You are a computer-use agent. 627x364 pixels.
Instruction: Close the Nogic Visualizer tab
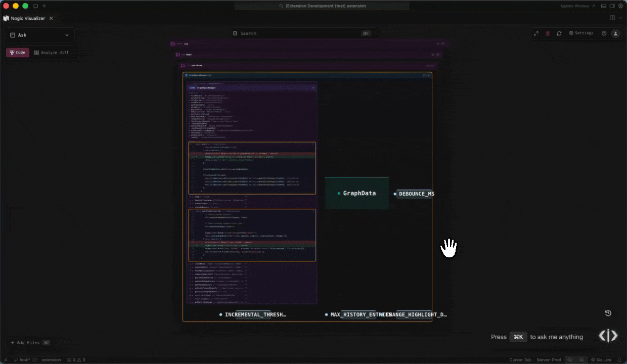click(x=51, y=18)
